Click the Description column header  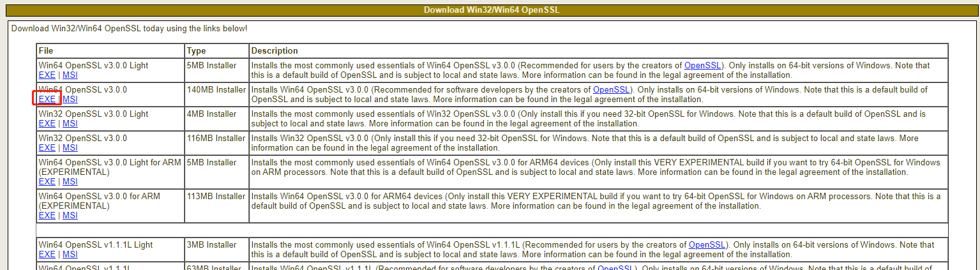point(275,51)
